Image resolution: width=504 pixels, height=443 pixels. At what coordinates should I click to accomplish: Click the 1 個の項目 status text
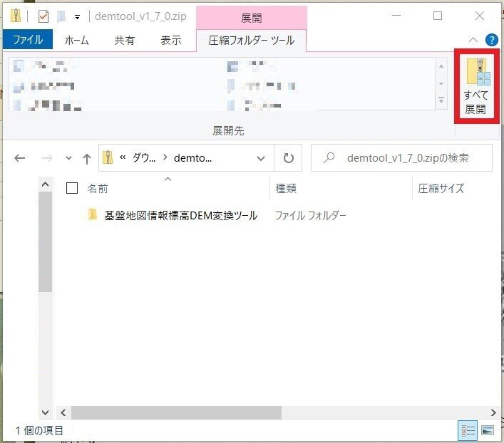(39, 430)
